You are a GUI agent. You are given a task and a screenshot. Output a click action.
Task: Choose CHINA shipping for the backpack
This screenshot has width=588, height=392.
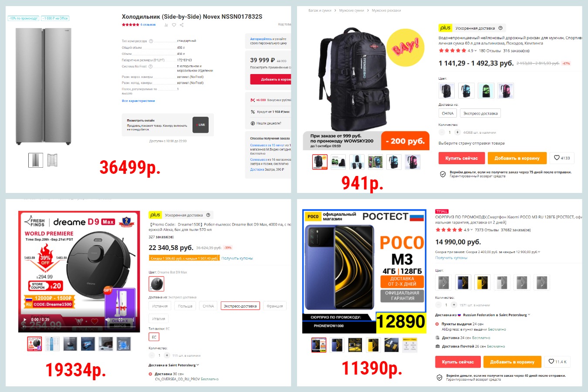click(447, 113)
